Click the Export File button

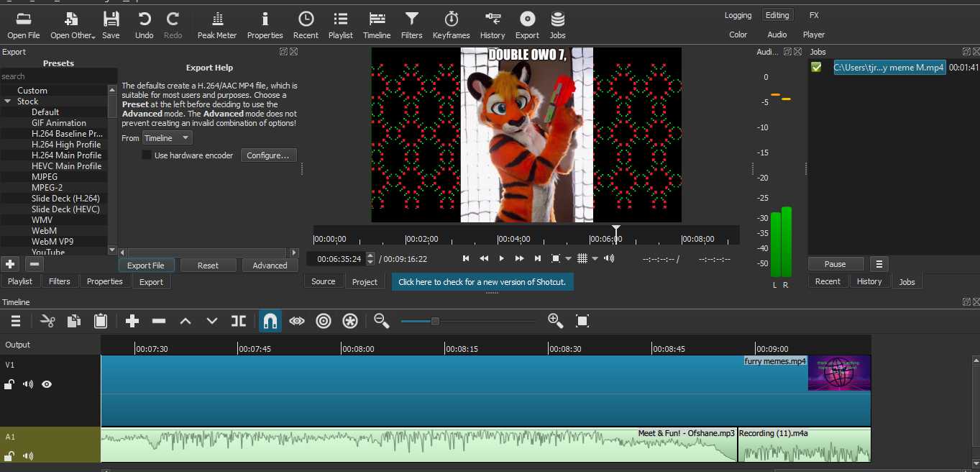point(146,265)
